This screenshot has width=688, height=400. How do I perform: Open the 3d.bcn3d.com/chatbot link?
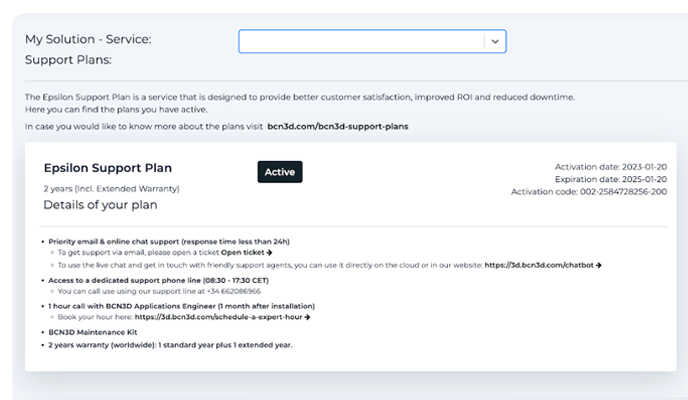tap(539, 265)
